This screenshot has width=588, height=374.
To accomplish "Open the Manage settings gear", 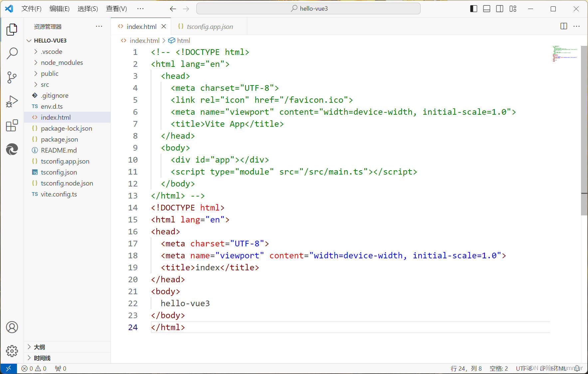I will pos(12,351).
